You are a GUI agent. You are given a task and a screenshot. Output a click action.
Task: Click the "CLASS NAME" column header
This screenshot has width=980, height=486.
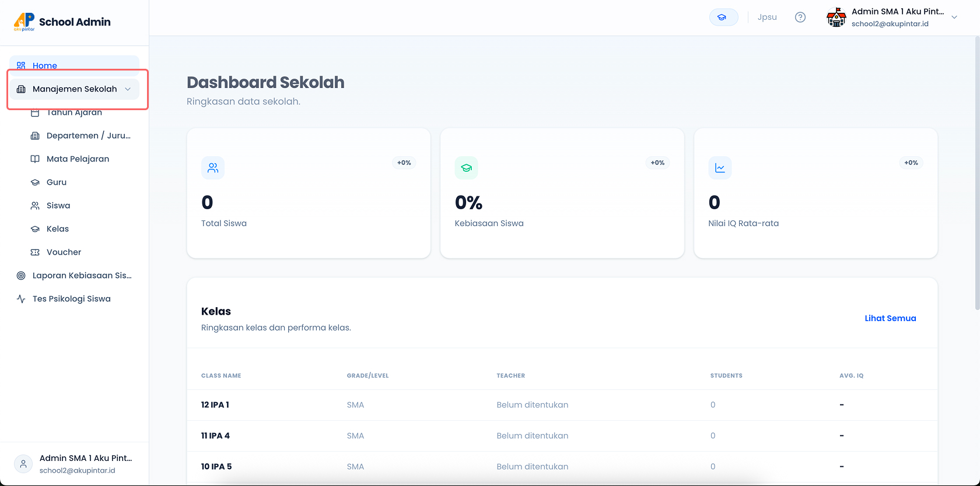pos(221,376)
